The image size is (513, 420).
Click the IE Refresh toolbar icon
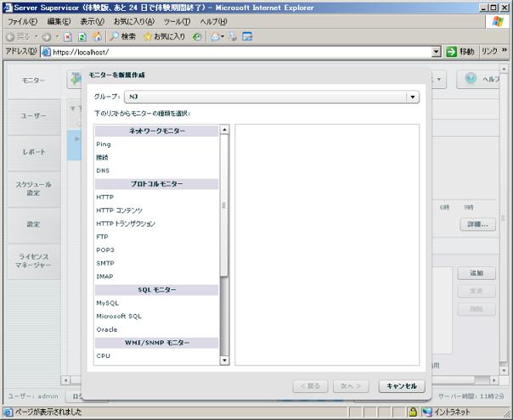point(82,37)
